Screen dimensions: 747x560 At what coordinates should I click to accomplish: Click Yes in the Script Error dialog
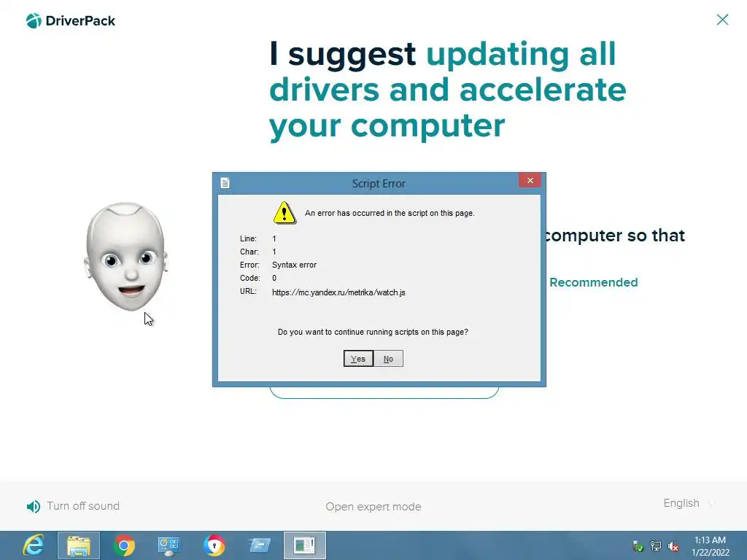pos(358,359)
